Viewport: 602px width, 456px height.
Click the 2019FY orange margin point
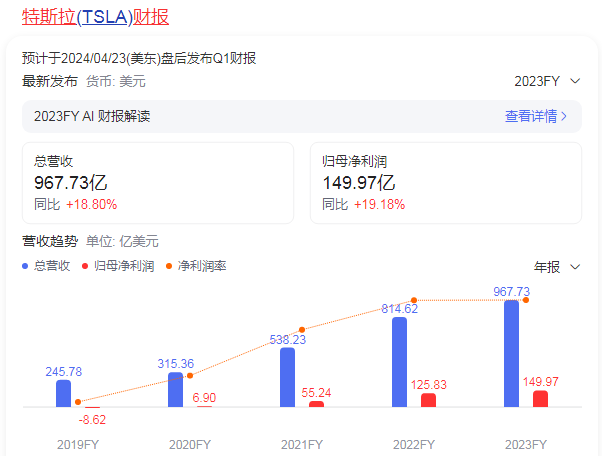coord(78,402)
